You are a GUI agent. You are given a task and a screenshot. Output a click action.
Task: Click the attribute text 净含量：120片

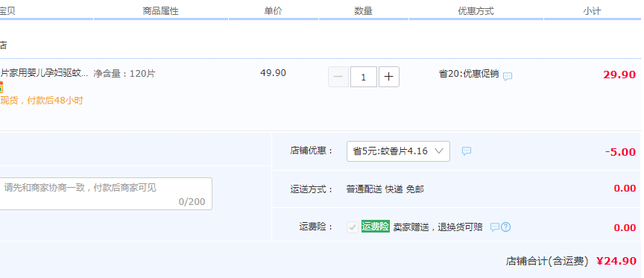click(x=124, y=74)
